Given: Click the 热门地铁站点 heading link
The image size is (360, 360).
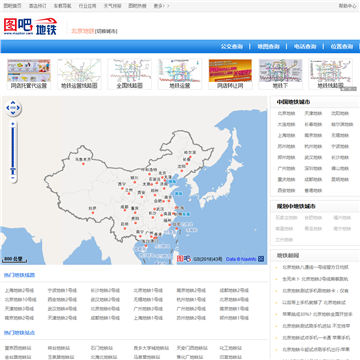Looking at the screenshot, I should pyautogui.click(x=19, y=333).
